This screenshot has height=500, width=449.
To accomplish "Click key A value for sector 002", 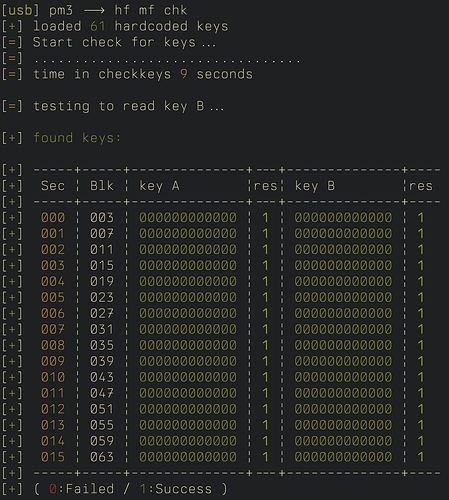I will pyautogui.click(x=188, y=250).
